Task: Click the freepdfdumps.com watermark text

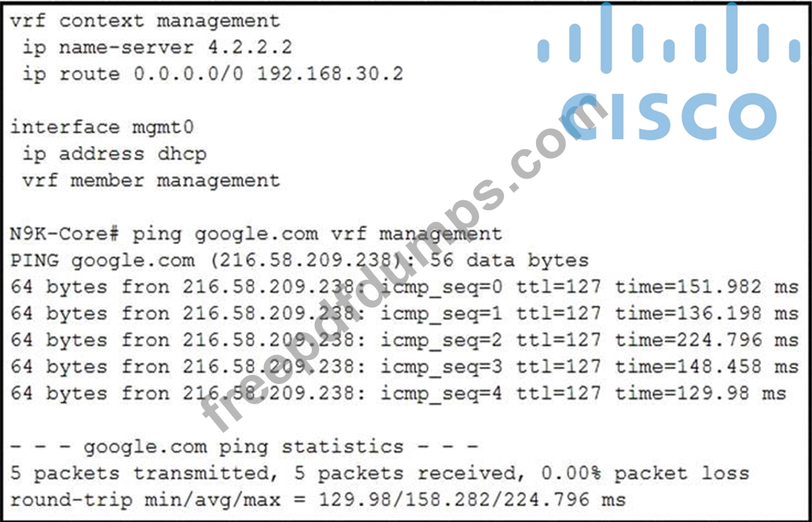Action: 404,264
